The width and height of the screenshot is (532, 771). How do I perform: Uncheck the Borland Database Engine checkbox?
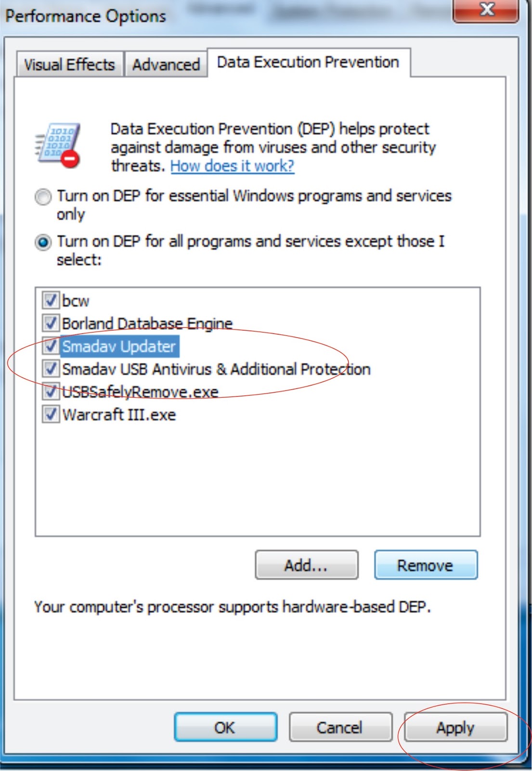[51, 323]
